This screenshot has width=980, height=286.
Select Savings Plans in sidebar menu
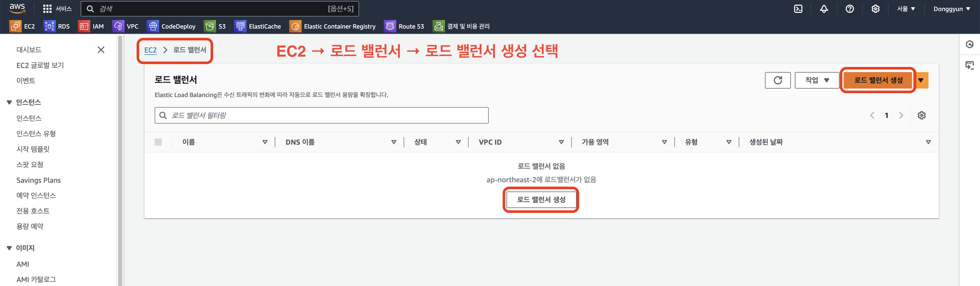[x=38, y=180]
